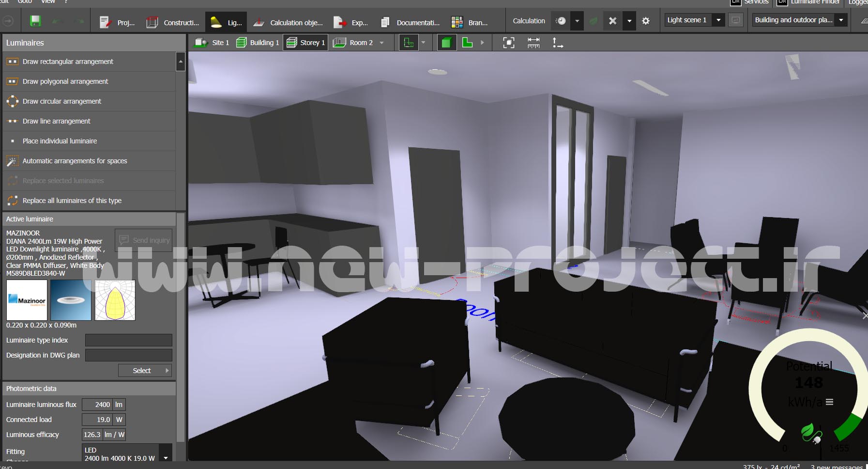This screenshot has width=868, height=469.
Task: Open the Project mode tab
Action: click(117, 22)
